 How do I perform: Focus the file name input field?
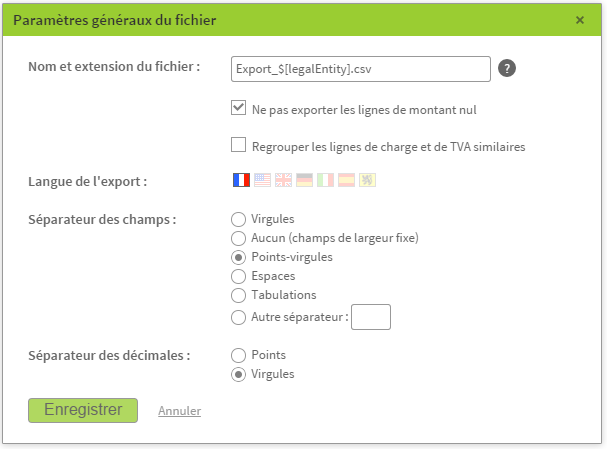(x=361, y=69)
